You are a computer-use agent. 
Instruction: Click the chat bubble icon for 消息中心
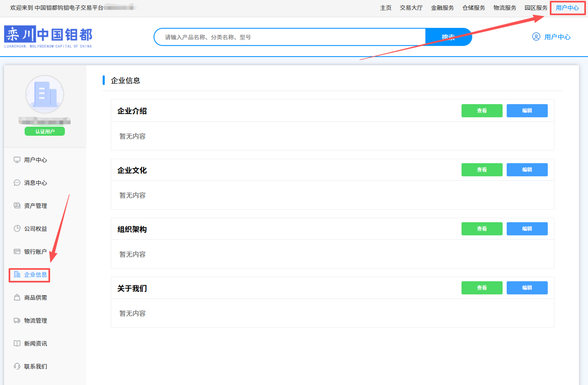17,183
